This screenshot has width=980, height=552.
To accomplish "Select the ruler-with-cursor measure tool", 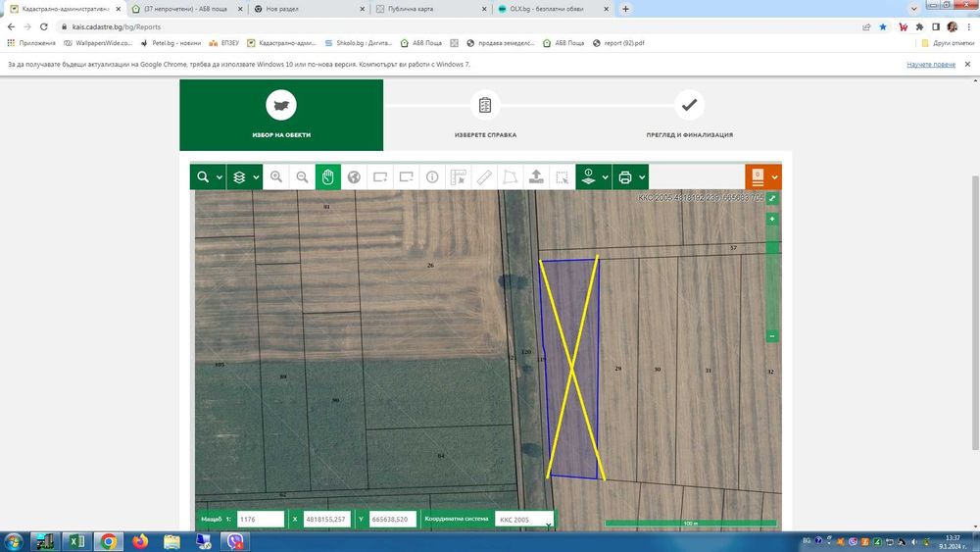I will point(458,177).
